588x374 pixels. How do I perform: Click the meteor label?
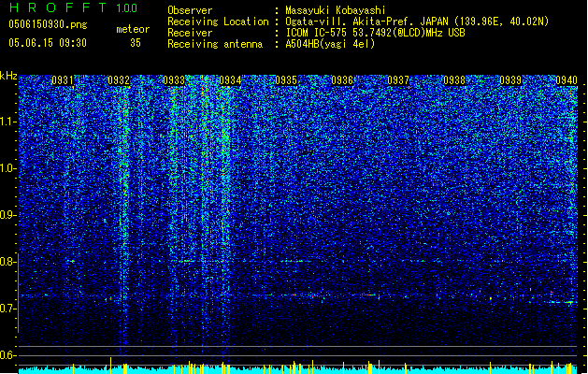click(x=133, y=29)
